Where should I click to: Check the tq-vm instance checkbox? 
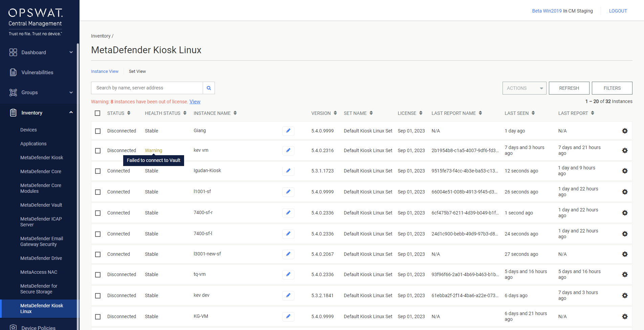98,275
